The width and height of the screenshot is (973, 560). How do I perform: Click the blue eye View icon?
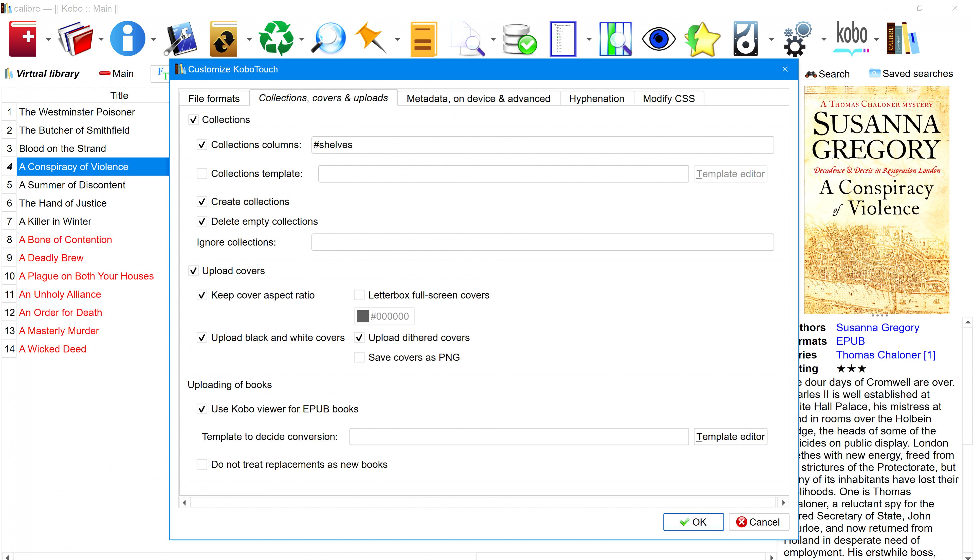[658, 39]
